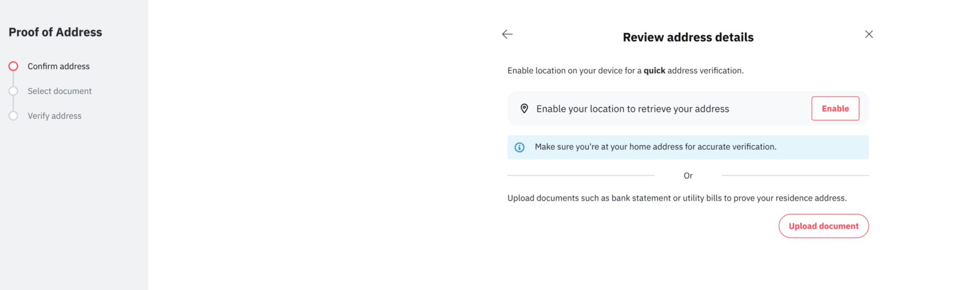This screenshot has width=980, height=290.
Task: Click the Upload document button
Action: (823, 226)
